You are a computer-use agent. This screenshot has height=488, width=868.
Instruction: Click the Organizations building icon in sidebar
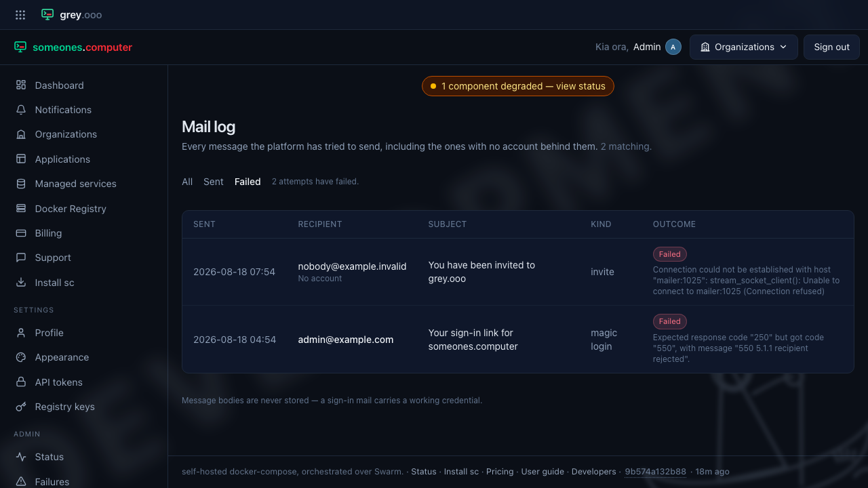tap(21, 134)
